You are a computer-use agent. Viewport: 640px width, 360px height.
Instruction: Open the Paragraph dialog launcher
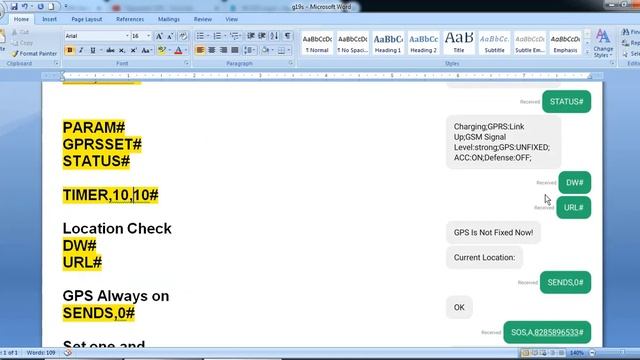tap(291, 63)
